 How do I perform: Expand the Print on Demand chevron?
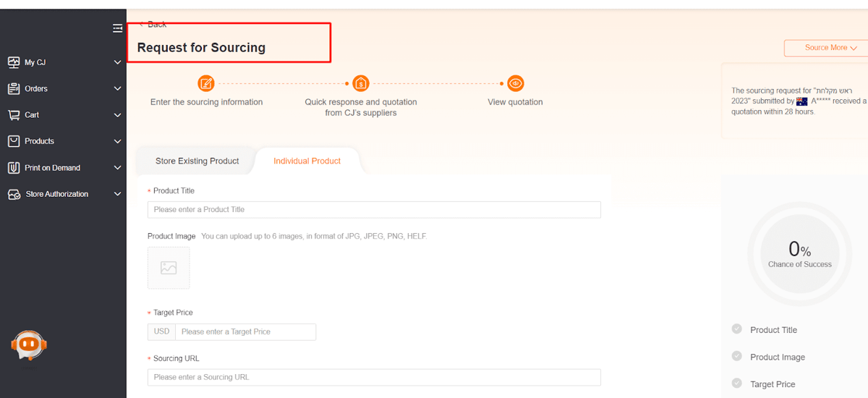pyautogui.click(x=117, y=168)
